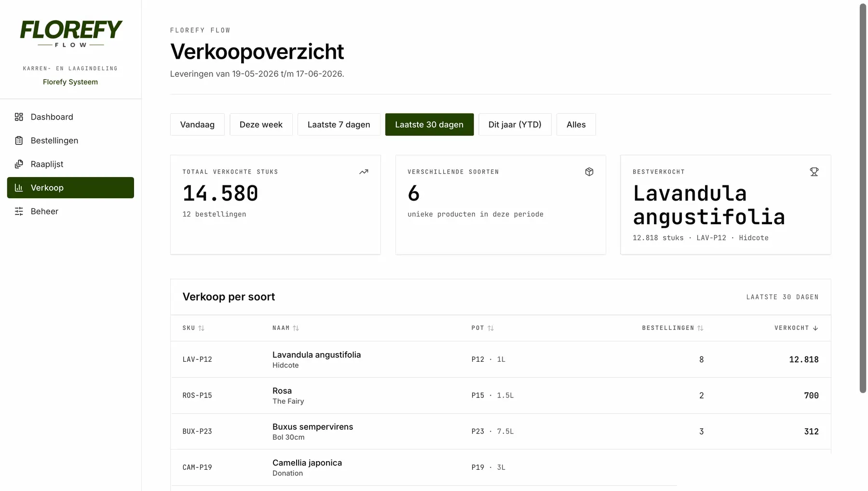The height and width of the screenshot is (491, 868).
Task: Click the Florefy Flow logo
Action: click(71, 33)
